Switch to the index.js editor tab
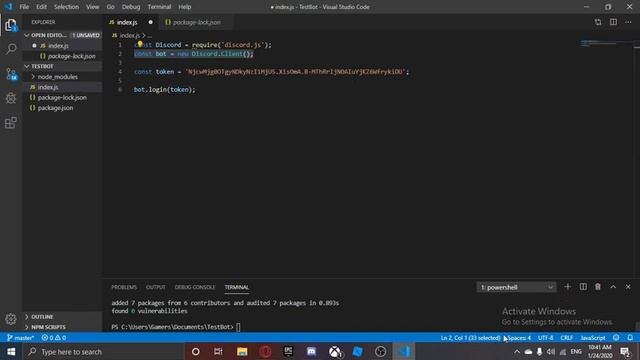 pyautogui.click(x=131, y=22)
